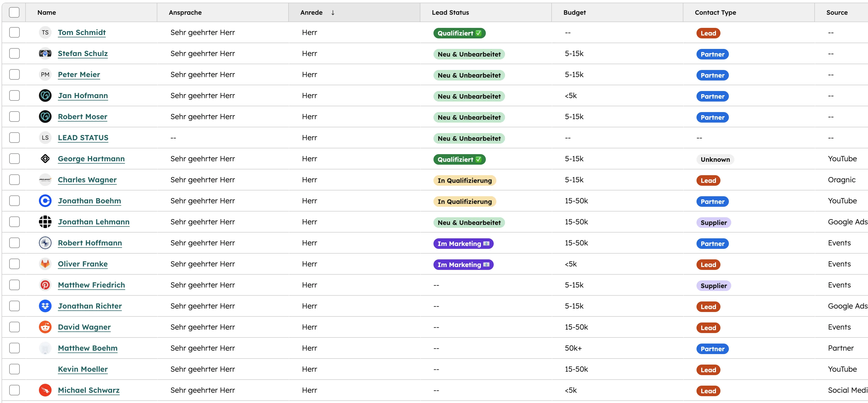
Task: Open the Budget column header options
Action: click(x=574, y=12)
